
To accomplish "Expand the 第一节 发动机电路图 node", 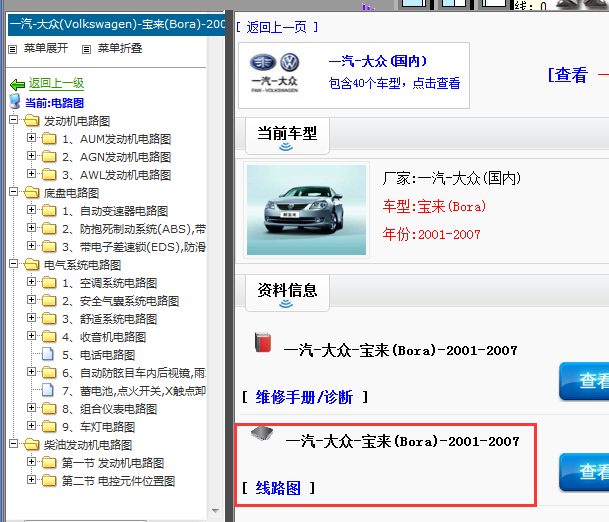I will pos(31,461).
